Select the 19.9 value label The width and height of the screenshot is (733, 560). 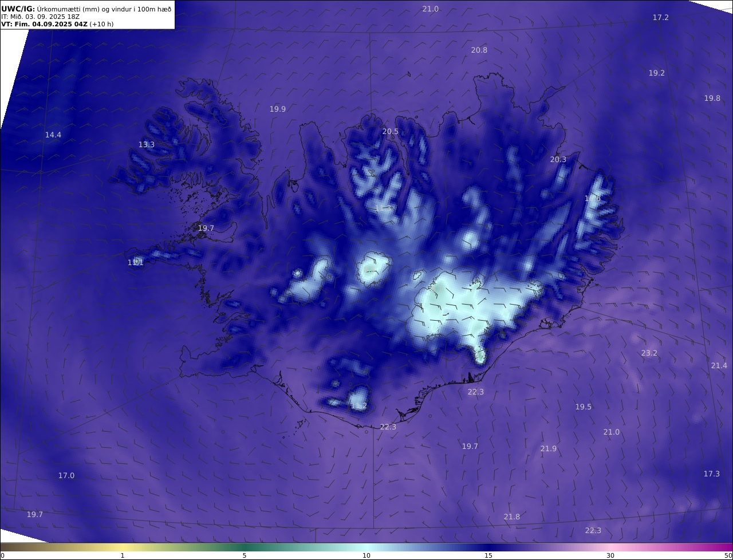tap(277, 109)
